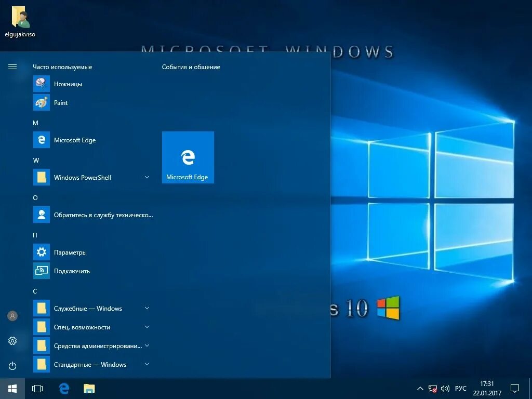The image size is (532, 399).
Task: Click the Paint label text
Action: pyautogui.click(x=61, y=102)
